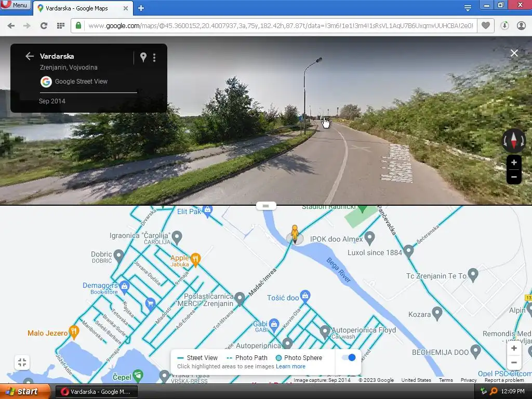This screenshot has height=399, width=532.
Task: Open Opera Speed Dial grid
Action: pos(61,26)
